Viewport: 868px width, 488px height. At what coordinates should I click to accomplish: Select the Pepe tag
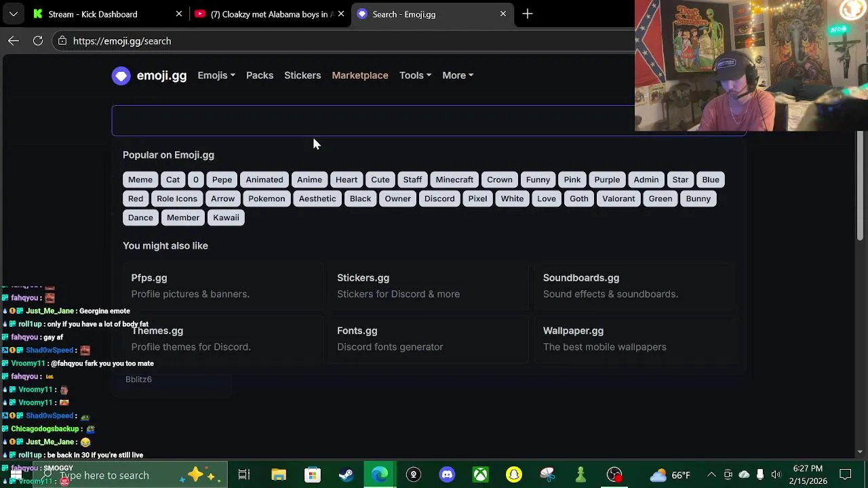(x=222, y=180)
